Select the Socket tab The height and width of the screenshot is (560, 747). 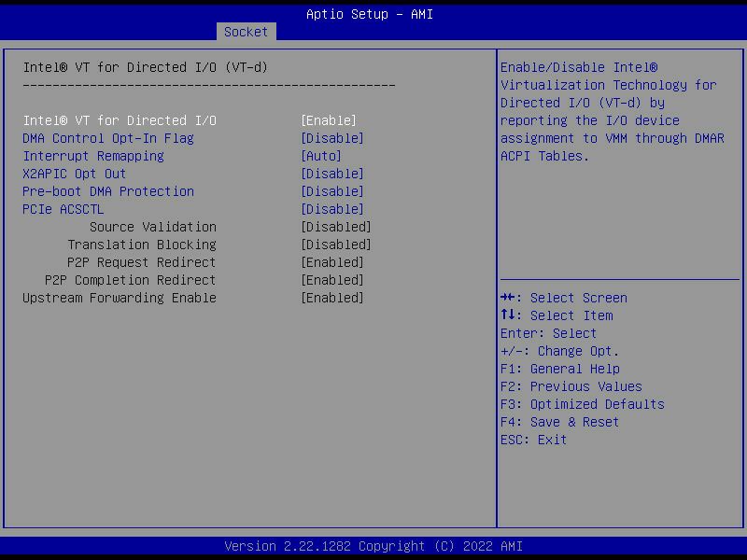pos(246,32)
